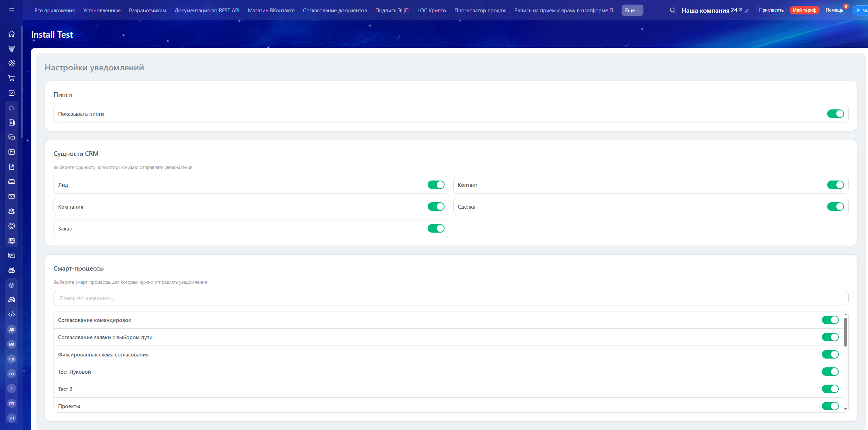Turn off the Лид entity toggle

(436, 185)
